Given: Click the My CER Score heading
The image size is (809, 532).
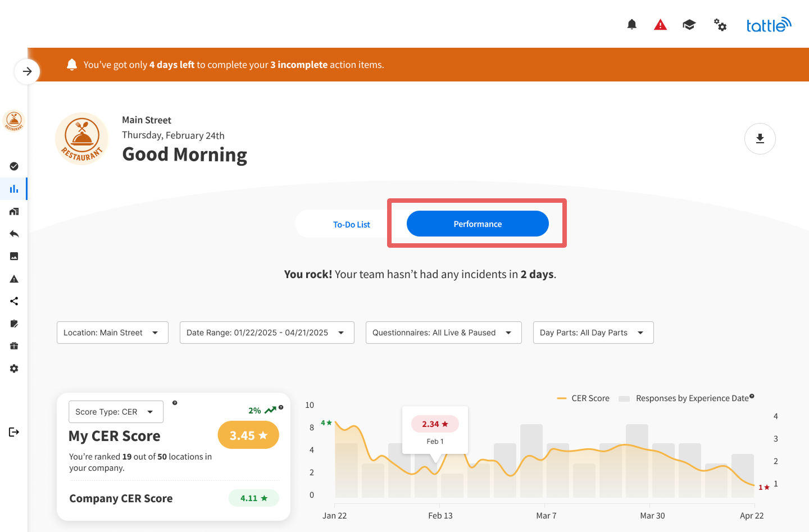Looking at the screenshot, I should (x=115, y=436).
